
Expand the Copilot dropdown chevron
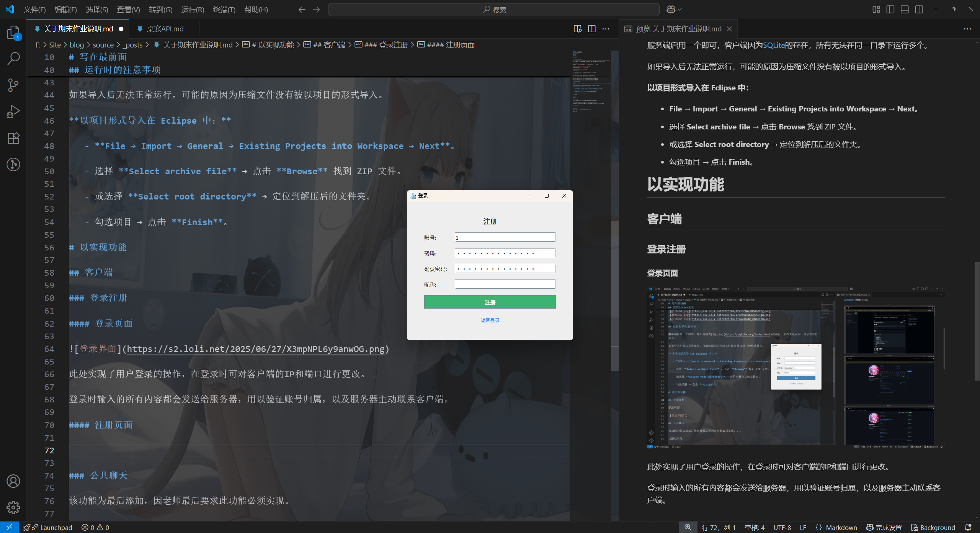pyautogui.click(x=680, y=10)
